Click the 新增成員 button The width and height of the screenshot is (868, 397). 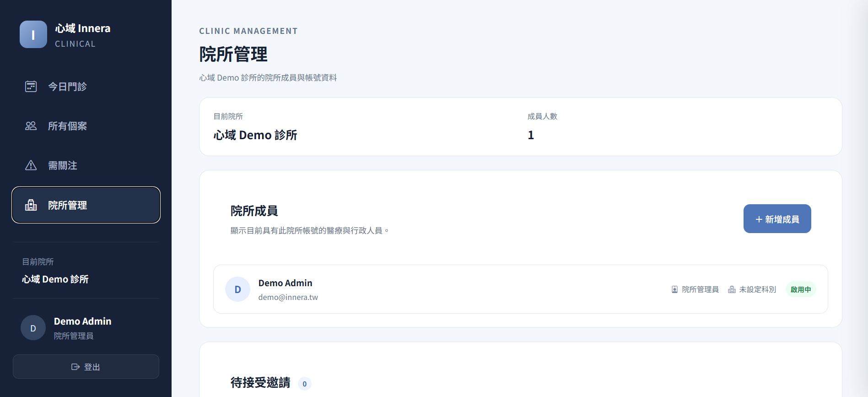(x=777, y=219)
